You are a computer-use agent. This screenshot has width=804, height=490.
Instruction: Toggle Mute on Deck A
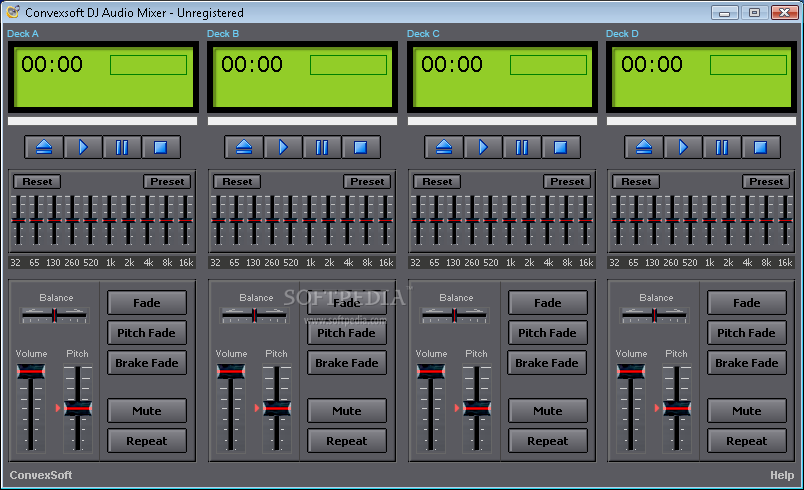147,411
